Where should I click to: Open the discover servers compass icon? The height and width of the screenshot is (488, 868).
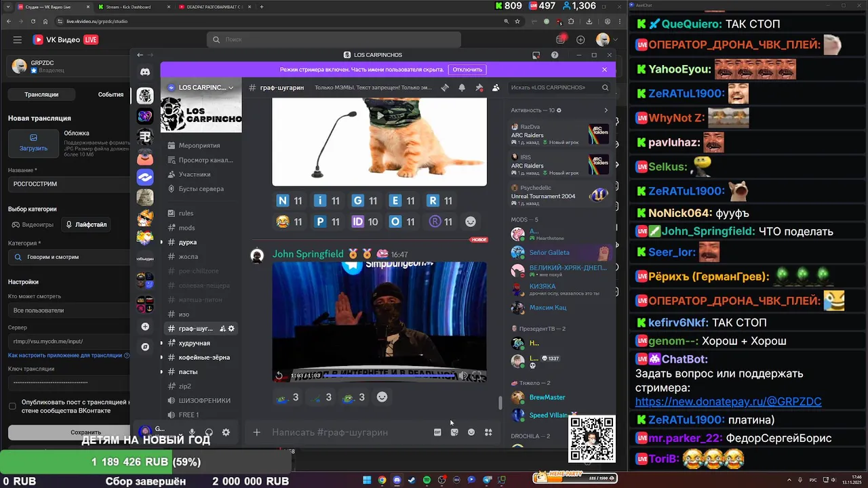(145, 346)
